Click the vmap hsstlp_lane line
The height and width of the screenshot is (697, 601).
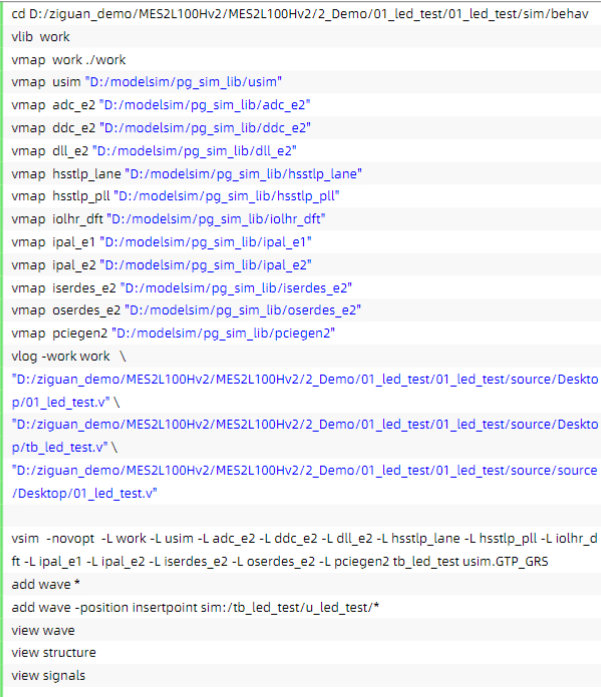coord(187,174)
